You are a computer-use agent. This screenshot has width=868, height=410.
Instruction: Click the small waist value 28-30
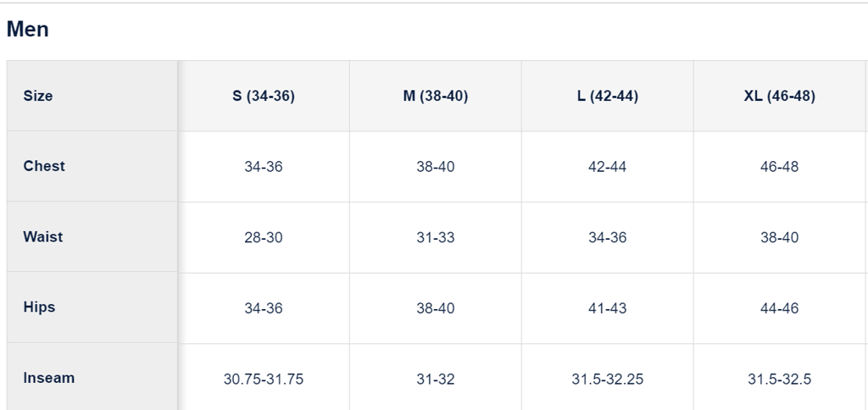[x=264, y=238]
